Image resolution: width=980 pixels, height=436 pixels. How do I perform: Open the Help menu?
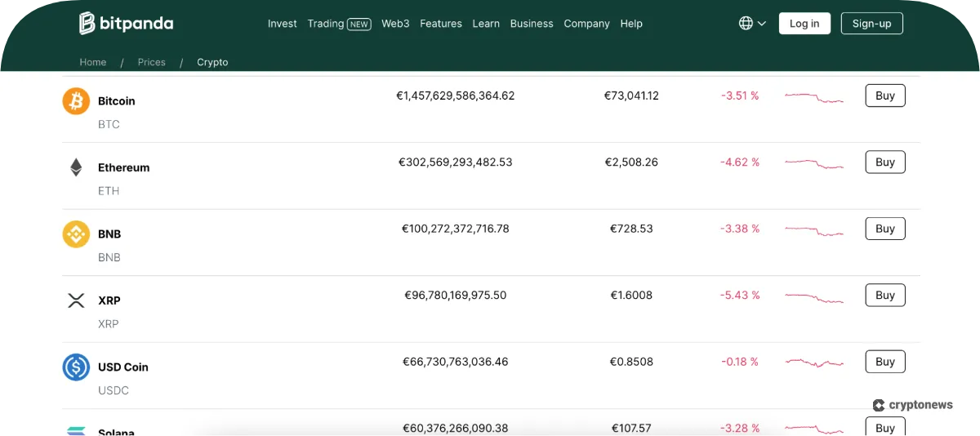point(631,24)
